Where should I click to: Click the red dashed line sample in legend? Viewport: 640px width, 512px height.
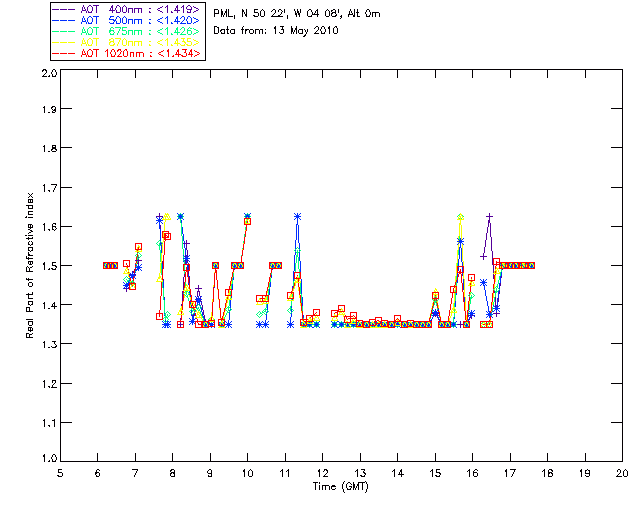[64, 53]
